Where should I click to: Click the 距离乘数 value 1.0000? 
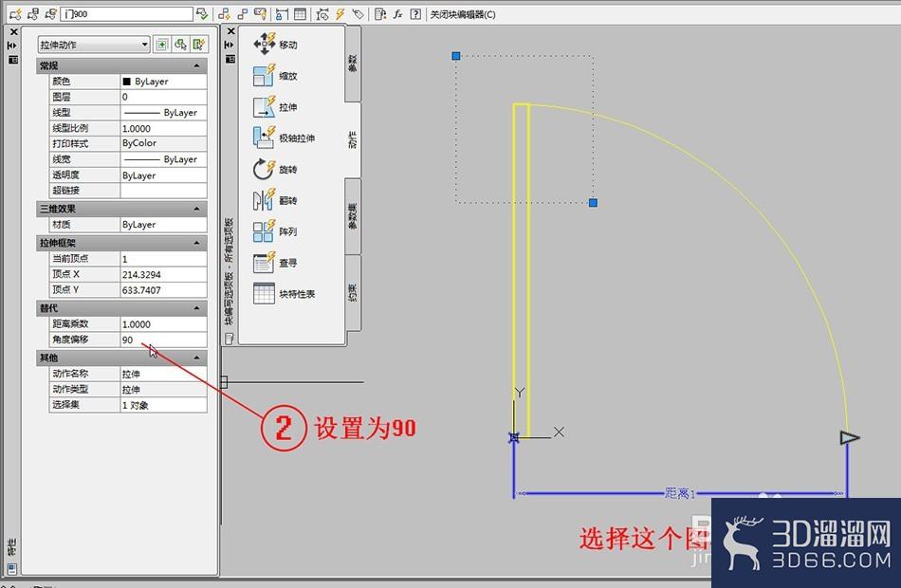coord(163,324)
